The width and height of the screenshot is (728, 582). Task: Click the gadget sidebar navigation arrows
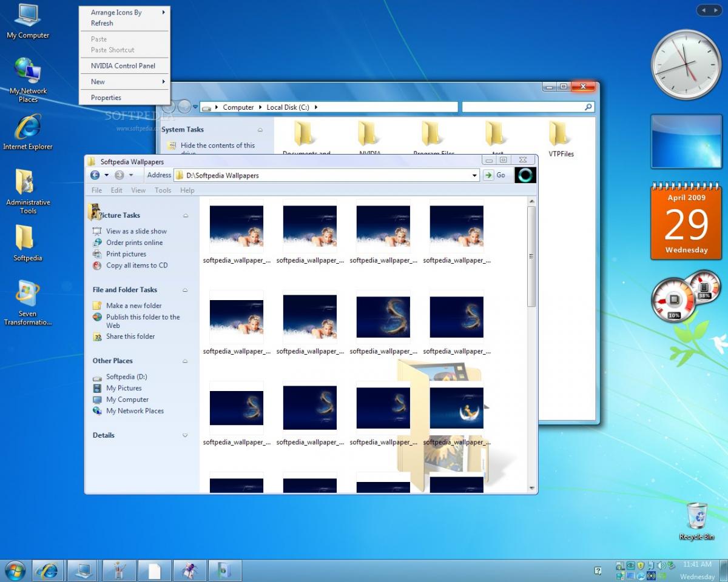[x=709, y=10]
